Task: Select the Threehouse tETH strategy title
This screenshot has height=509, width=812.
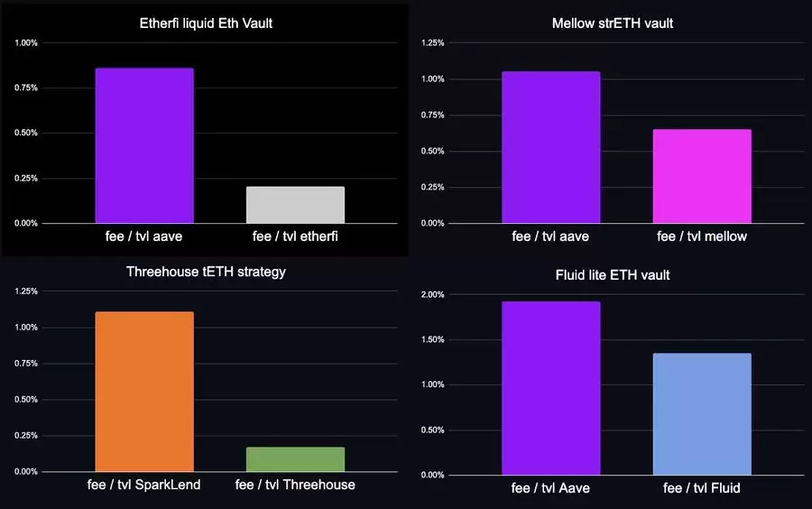Action: [x=206, y=272]
